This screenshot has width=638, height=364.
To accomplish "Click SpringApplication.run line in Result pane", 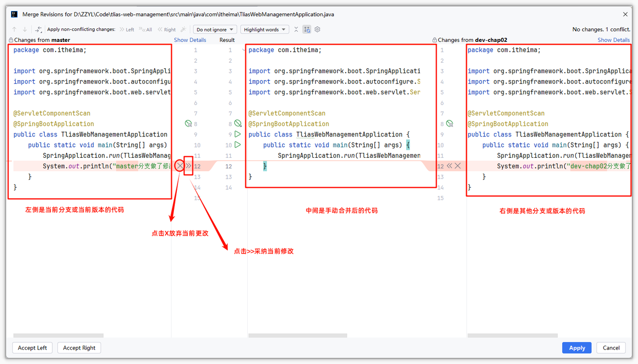I will 349,156.
